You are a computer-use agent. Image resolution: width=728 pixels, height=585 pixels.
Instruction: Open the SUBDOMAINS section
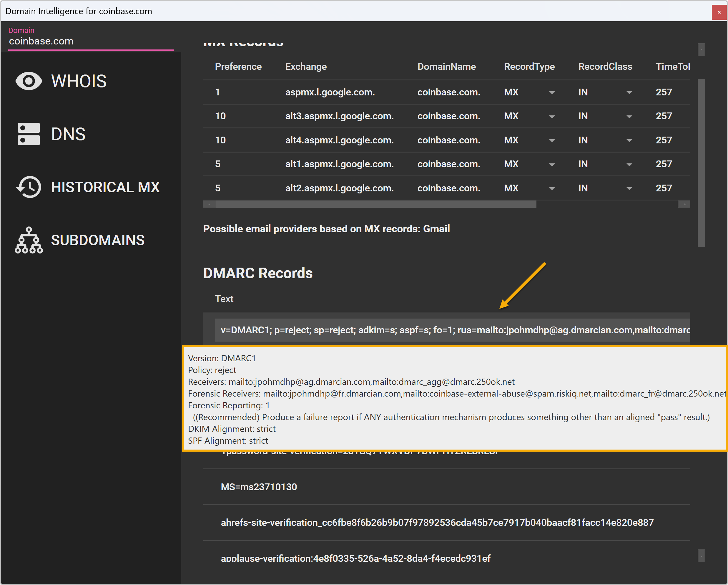click(98, 240)
